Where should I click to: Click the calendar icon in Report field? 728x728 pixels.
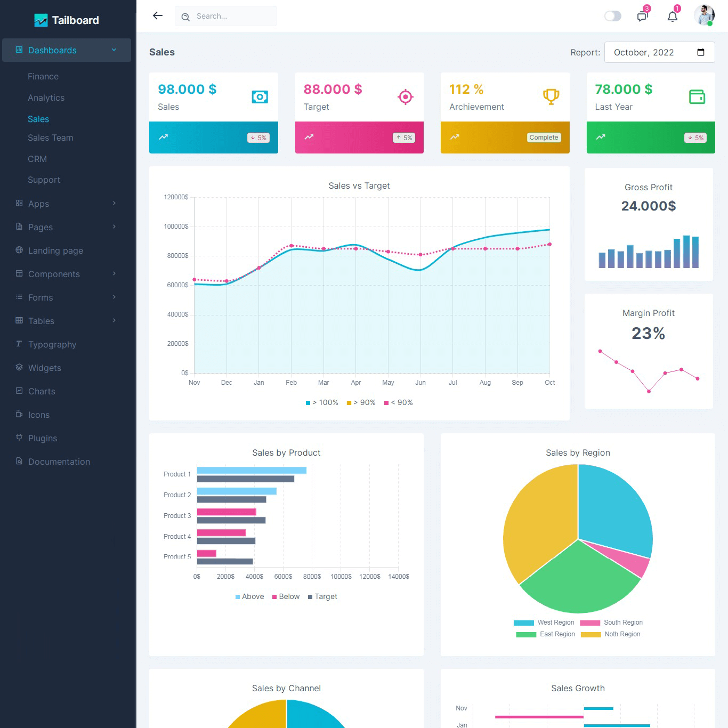(x=701, y=52)
